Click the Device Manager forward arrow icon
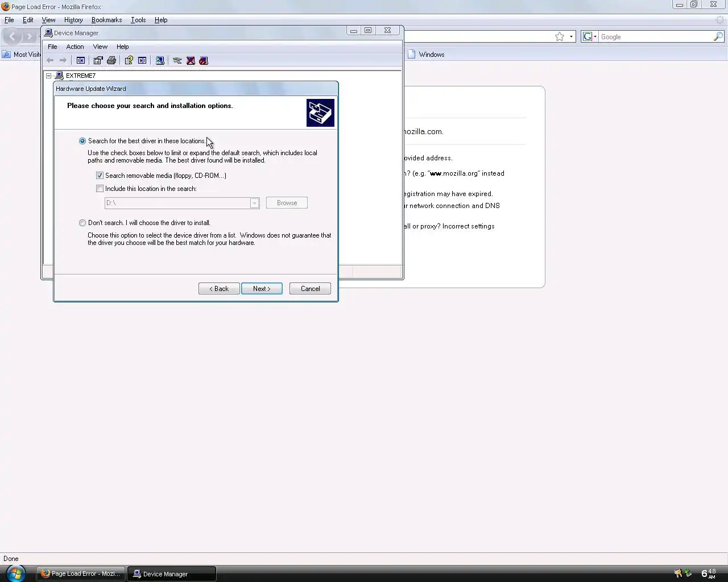Screen dimensions: 728x582 click(x=63, y=60)
